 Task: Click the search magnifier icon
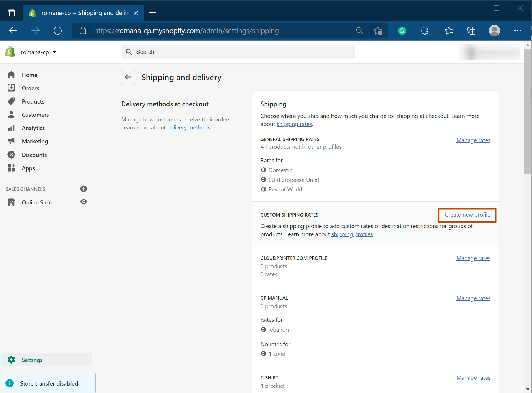point(129,52)
